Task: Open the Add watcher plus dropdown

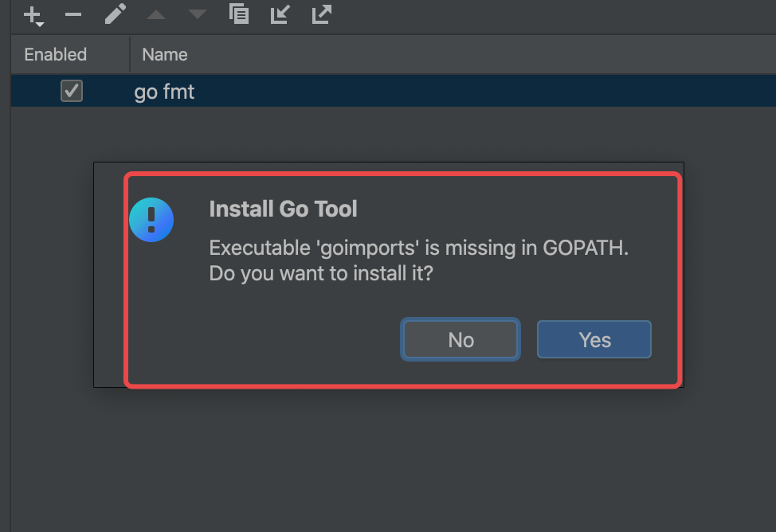Action: point(33,15)
